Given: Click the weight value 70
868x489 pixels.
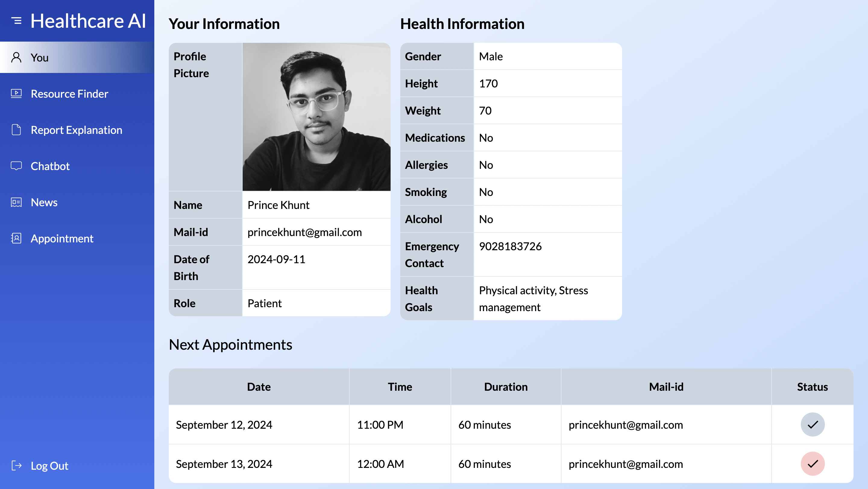Looking at the screenshot, I should [485, 111].
